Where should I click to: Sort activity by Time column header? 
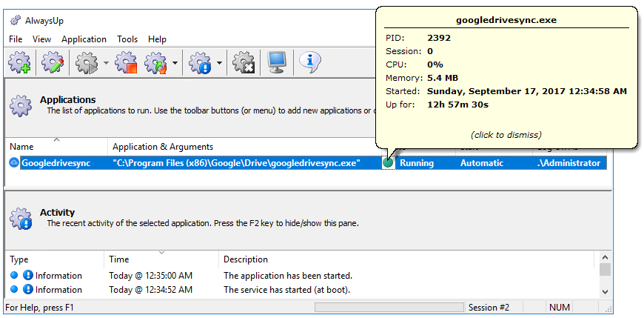pyautogui.click(x=161, y=259)
